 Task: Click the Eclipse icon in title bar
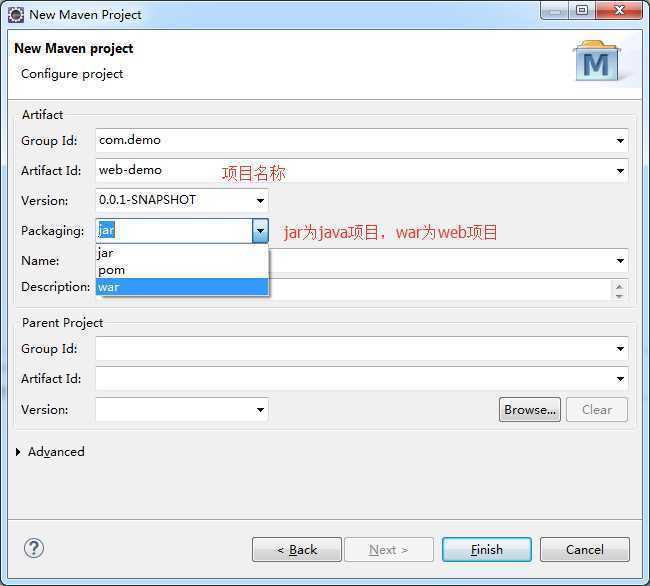[x=16, y=15]
